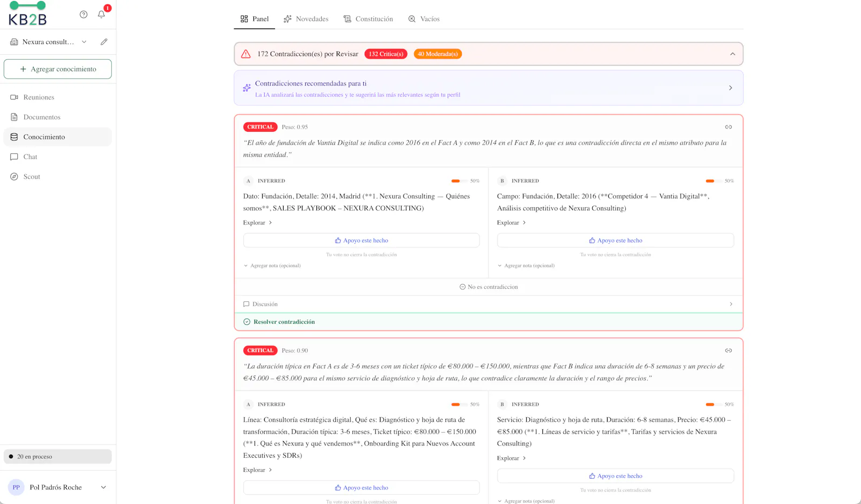The image size is (861, 504).
Task: Click the Reuniones camera icon
Action: [x=14, y=97]
